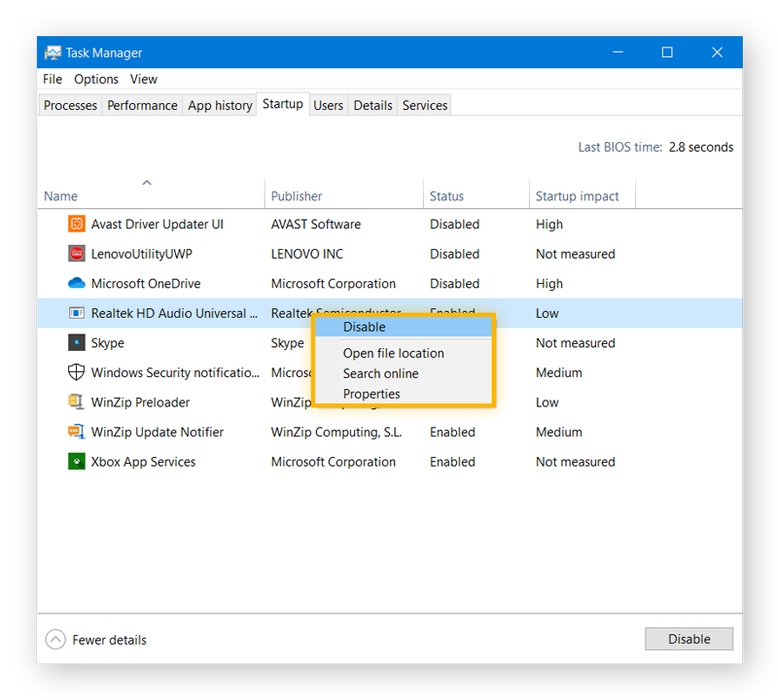The height and width of the screenshot is (700, 778).
Task: Click the WinZip Preloader icon
Action: (x=77, y=402)
